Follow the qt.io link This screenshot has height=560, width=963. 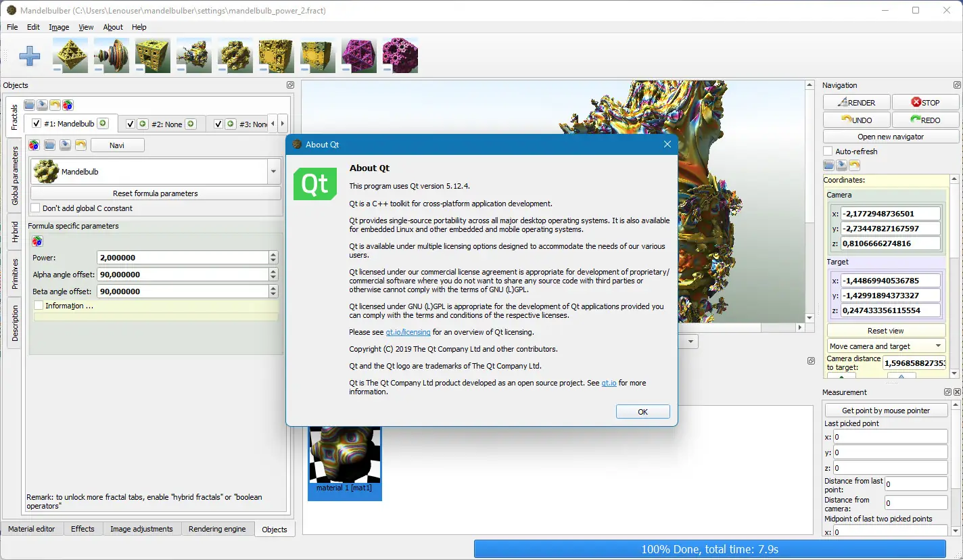click(609, 383)
